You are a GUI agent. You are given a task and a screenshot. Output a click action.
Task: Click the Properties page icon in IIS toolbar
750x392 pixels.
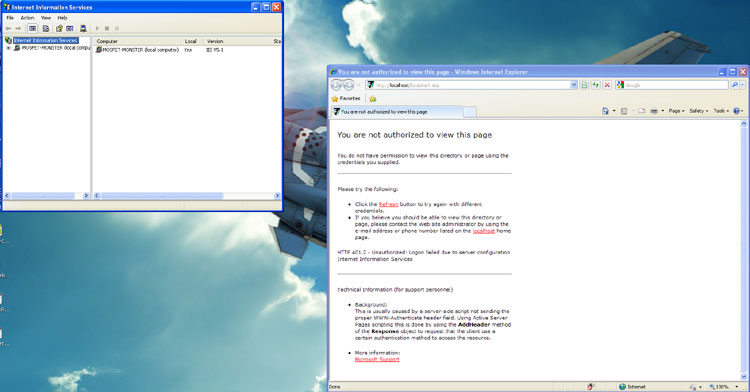point(46,29)
